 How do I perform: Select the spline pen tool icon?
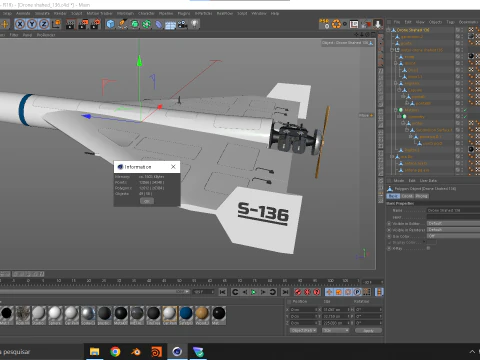(122, 24)
